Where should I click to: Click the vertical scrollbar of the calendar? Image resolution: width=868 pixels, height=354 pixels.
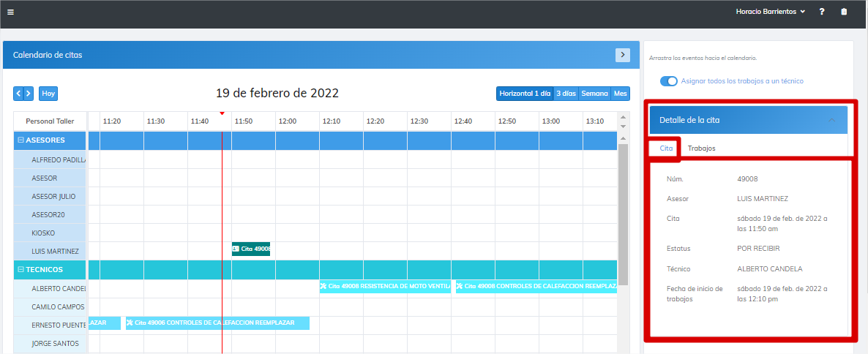click(x=623, y=205)
